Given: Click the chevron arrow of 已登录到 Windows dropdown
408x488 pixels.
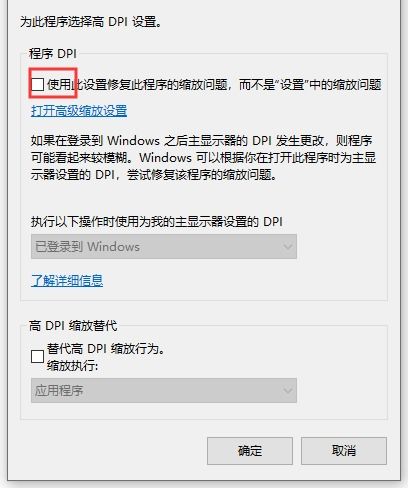Looking at the screenshot, I should [x=287, y=247].
